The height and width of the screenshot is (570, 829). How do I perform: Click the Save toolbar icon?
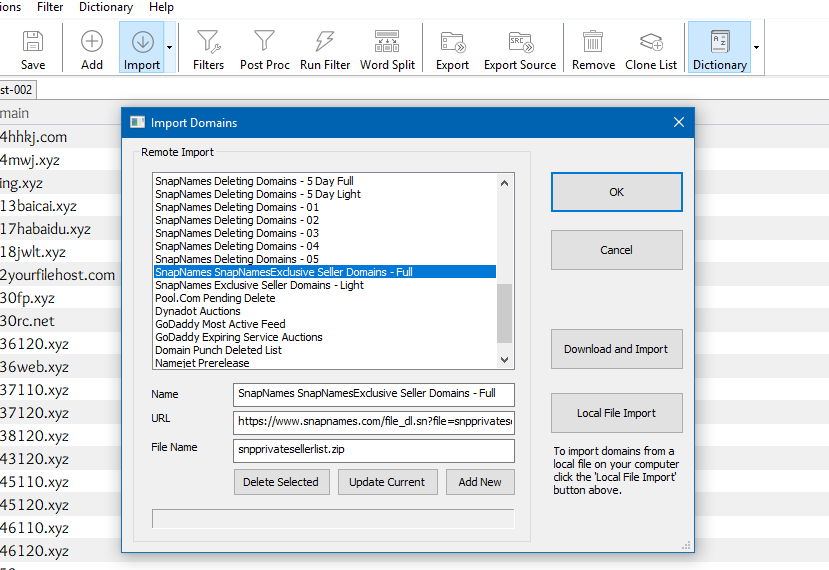click(x=33, y=42)
